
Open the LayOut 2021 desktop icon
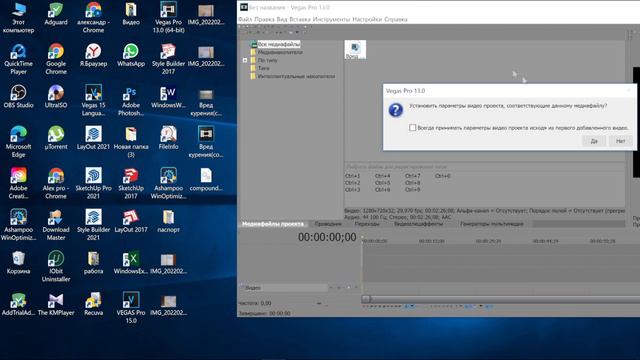[93, 138]
